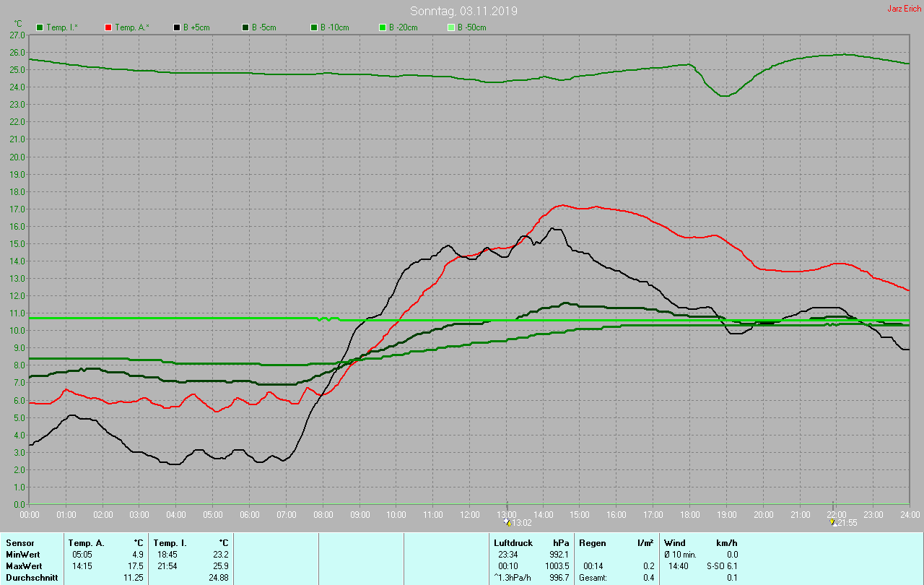Click the 00:00 time axis label
This screenshot has width=924, height=585.
coord(30,514)
